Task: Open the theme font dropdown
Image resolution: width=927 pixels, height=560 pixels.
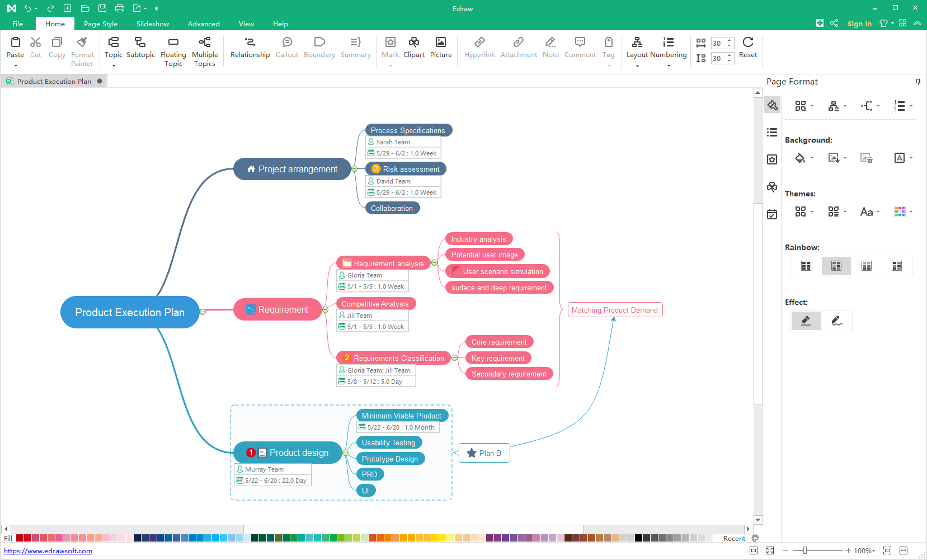Action: tap(869, 212)
